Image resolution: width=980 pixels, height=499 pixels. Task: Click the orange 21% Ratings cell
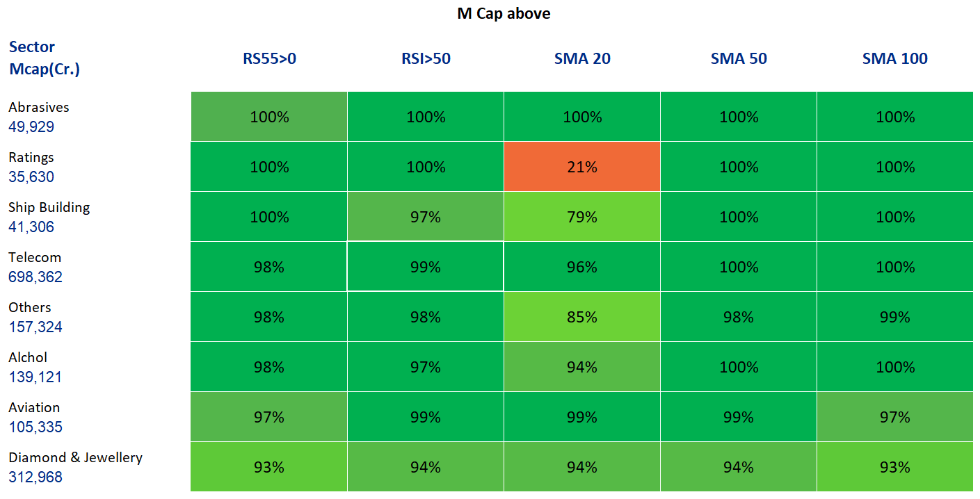(x=582, y=167)
